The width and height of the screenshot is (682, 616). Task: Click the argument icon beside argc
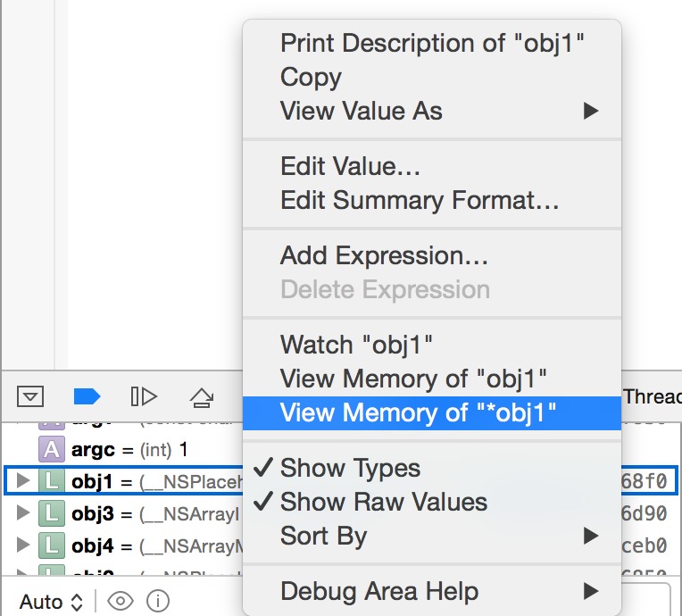coord(52,448)
